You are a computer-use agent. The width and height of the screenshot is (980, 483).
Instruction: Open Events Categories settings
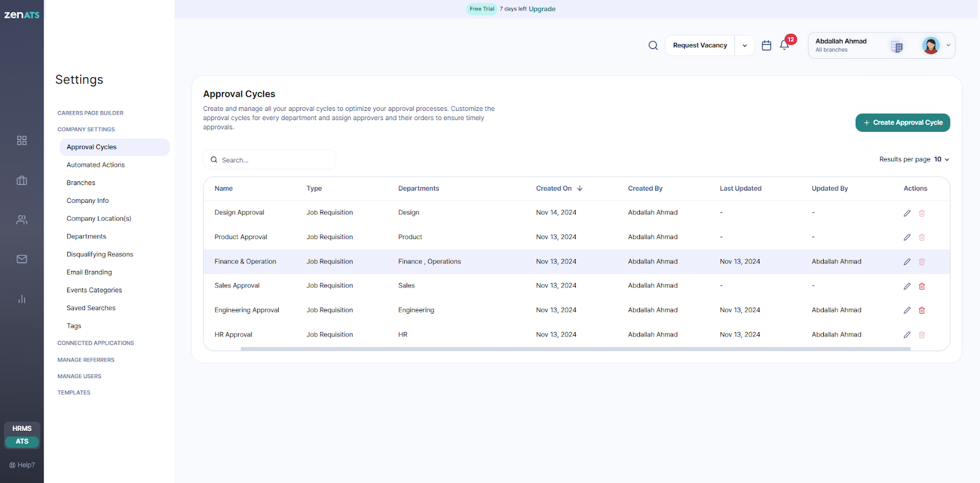[x=94, y=290]
